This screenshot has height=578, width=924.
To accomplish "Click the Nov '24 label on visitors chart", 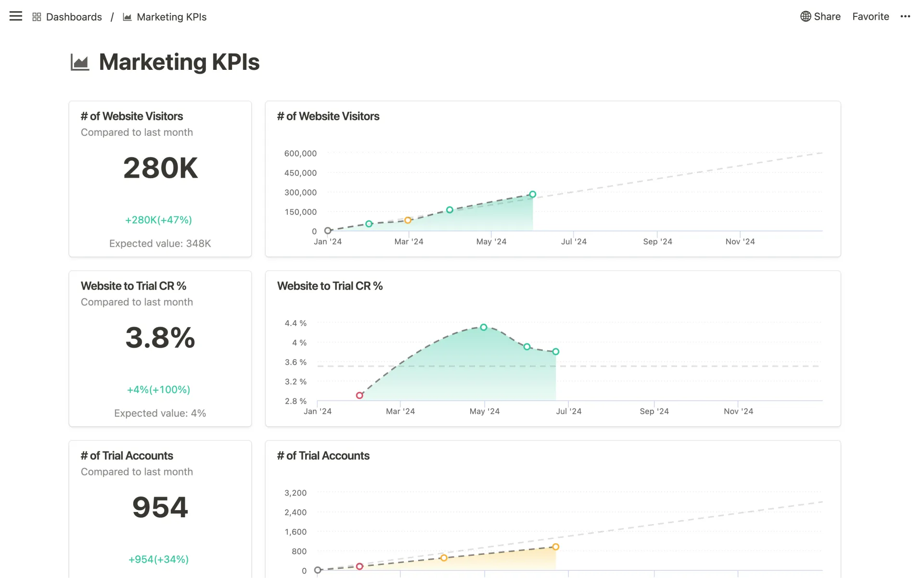I will coord(740,242).
